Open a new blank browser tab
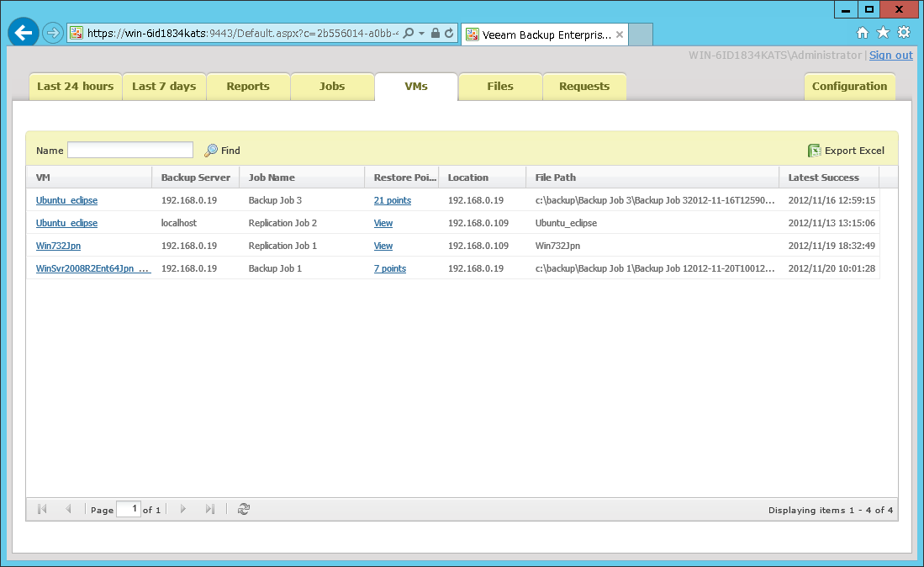The height and width of the screenshot is (567, 924). tap(641, 34)
